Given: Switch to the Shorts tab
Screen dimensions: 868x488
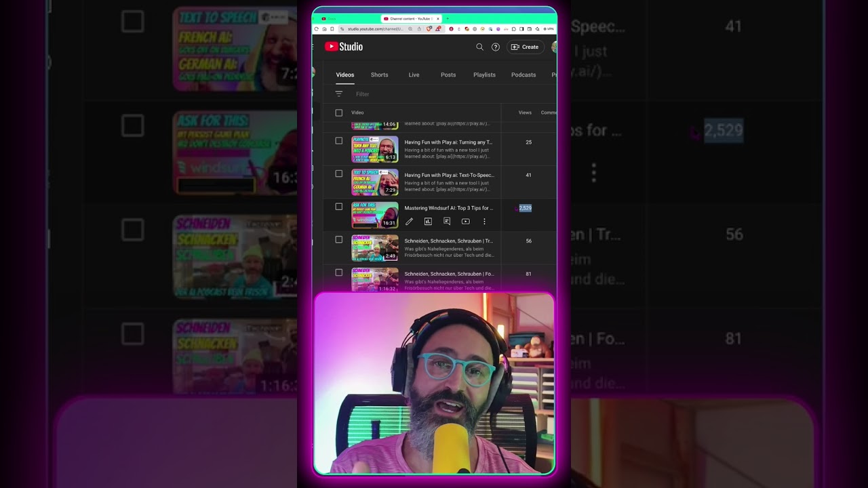Looking at the screenshot, I should point(380,75).
